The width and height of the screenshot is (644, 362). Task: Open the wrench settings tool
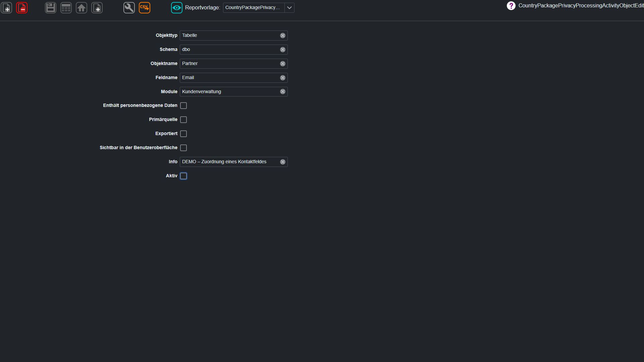pyautogui.click(x=129, y=8)
